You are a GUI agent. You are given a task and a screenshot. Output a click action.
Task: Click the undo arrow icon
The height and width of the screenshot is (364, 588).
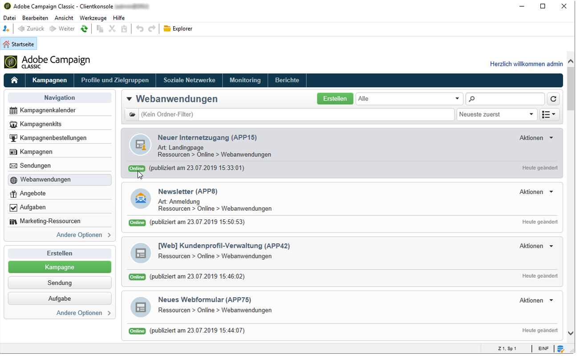pos(140,29)
